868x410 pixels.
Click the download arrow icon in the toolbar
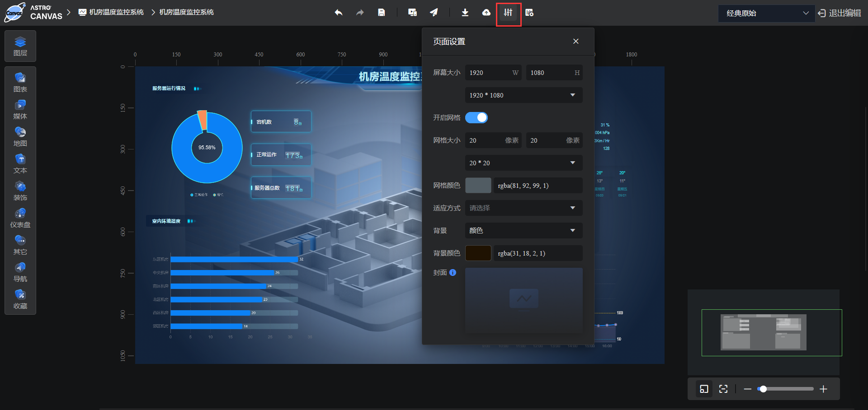465,13
